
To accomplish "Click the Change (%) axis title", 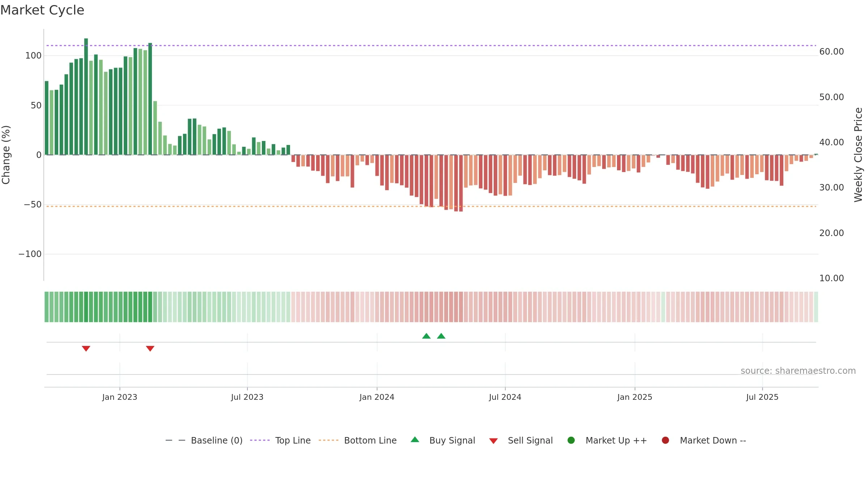I will pos(6,155).
